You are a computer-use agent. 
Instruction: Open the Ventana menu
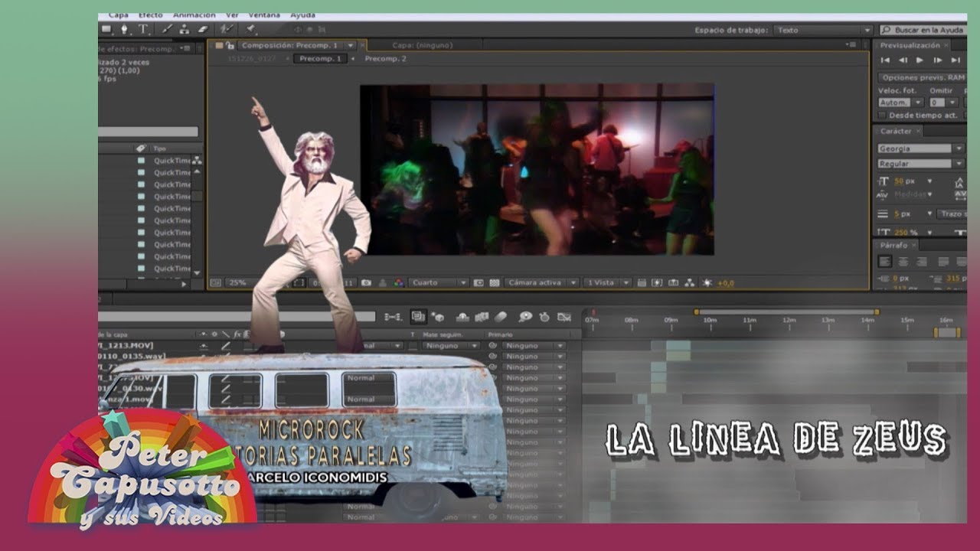pyautogui.click(x=264, y=15)
